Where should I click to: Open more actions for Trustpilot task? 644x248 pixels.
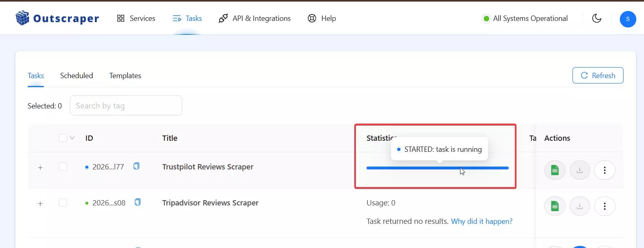pyautogui.click(x=605, y=170)
